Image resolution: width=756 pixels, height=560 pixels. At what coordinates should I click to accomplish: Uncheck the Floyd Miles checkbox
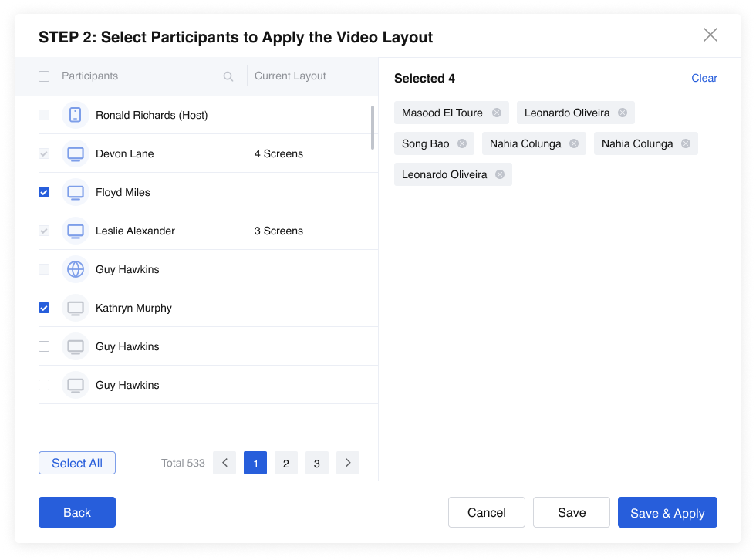(44, 192)
